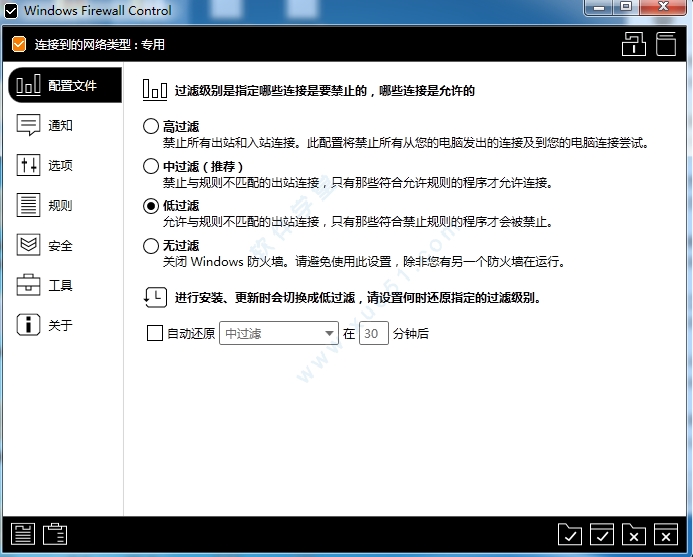This screenshot has height=557, width=693.
Task: Open the 通知 notifications section
Action: coord(60,126)
